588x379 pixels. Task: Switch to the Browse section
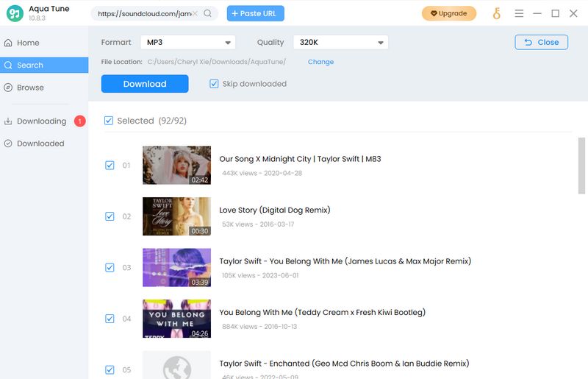(44, 88)
